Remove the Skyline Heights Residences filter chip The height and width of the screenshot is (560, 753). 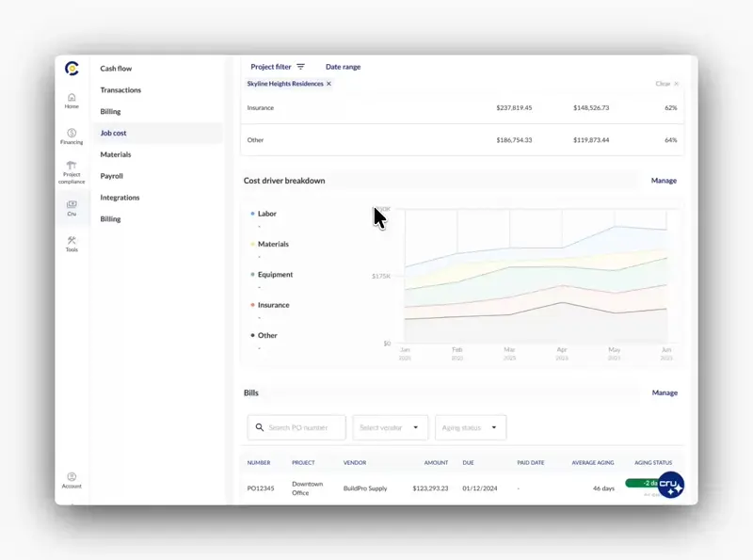328,84
